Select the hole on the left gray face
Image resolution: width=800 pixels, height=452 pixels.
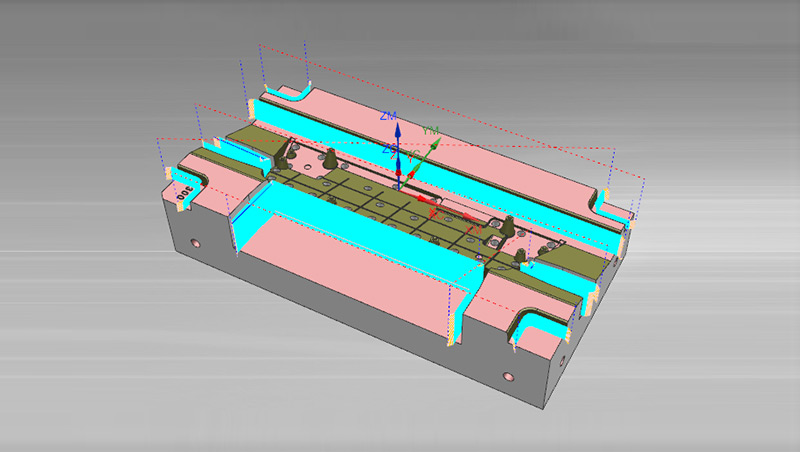196,243
